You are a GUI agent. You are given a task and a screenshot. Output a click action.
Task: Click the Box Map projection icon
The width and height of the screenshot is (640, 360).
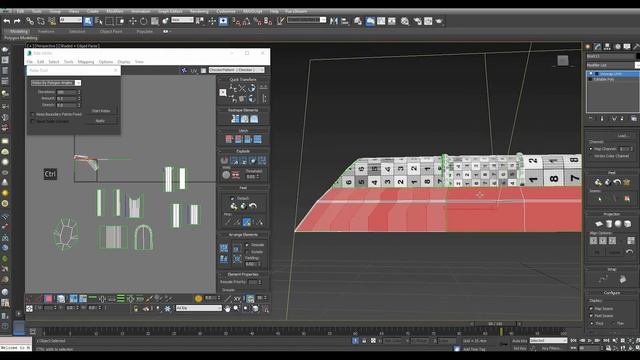(627, 223)
